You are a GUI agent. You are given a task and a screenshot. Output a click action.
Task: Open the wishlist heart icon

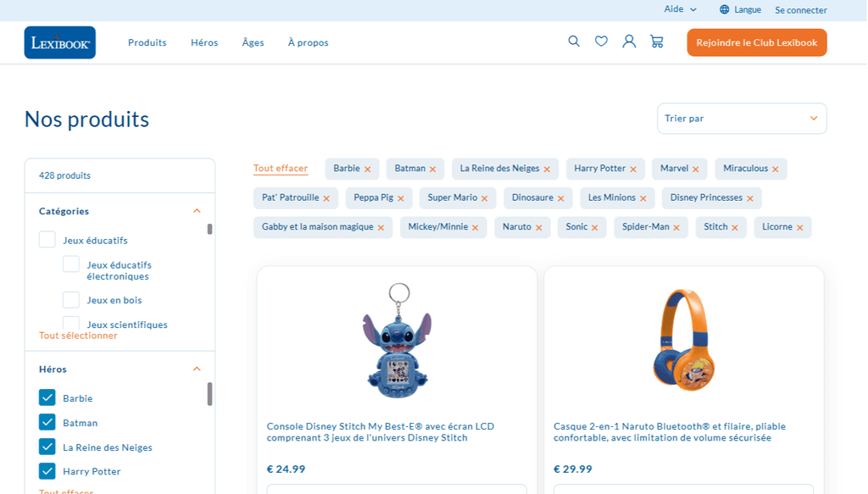tap(601, 42)
